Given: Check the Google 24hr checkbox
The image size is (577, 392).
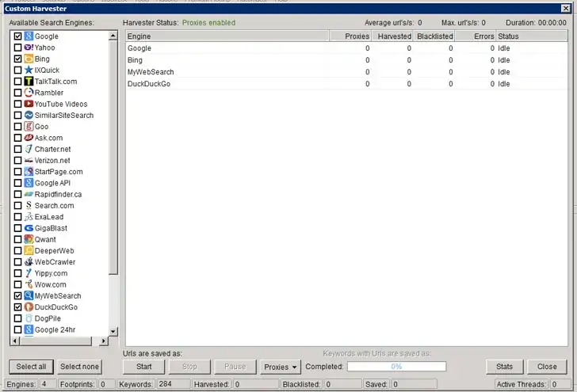Looking at the screenshot, I should pos(17,329).
